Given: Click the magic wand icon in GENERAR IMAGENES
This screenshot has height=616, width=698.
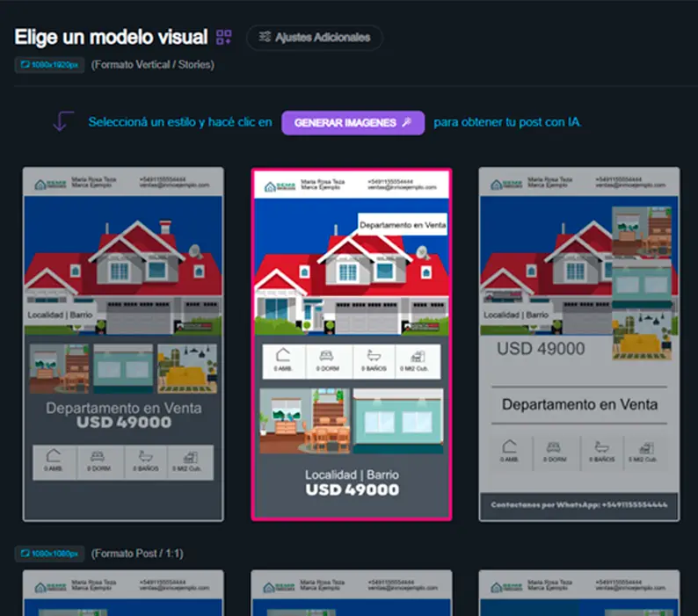Looking at the screenshot, I should pos(406,122).
